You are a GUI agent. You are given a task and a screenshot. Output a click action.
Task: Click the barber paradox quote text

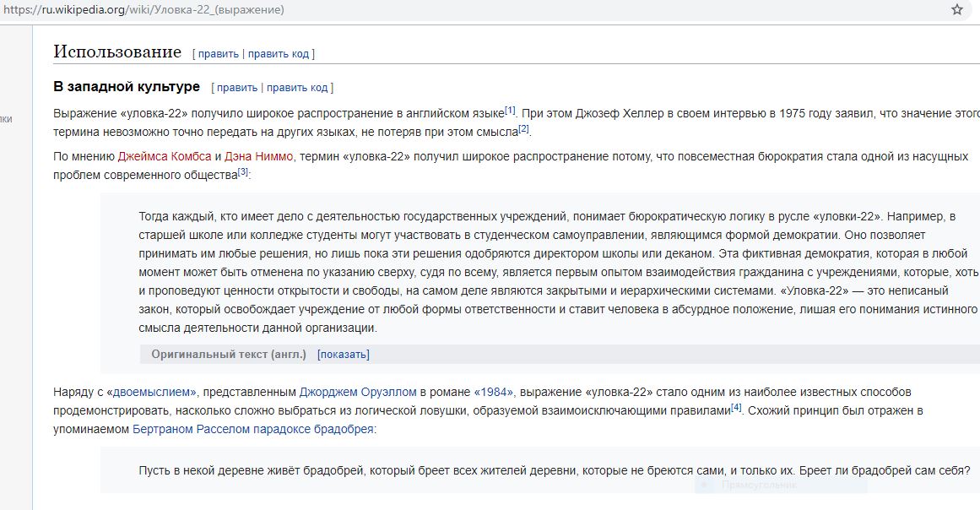(555, 470)
